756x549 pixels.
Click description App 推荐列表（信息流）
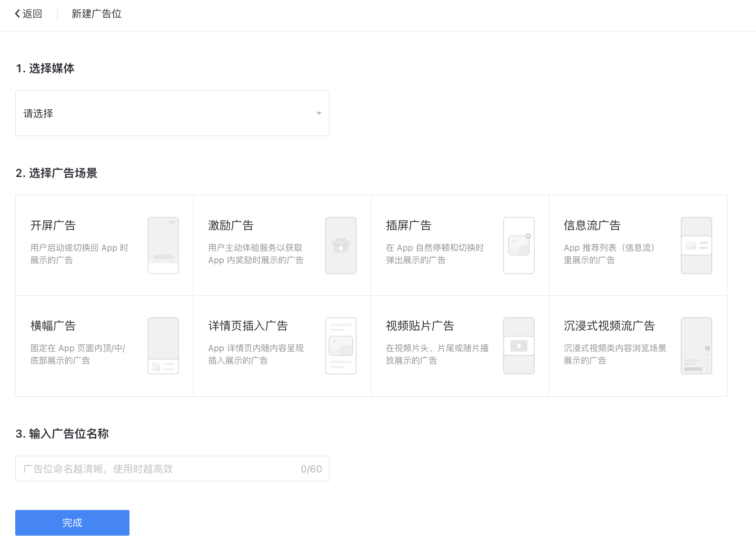tap(610, 248)
